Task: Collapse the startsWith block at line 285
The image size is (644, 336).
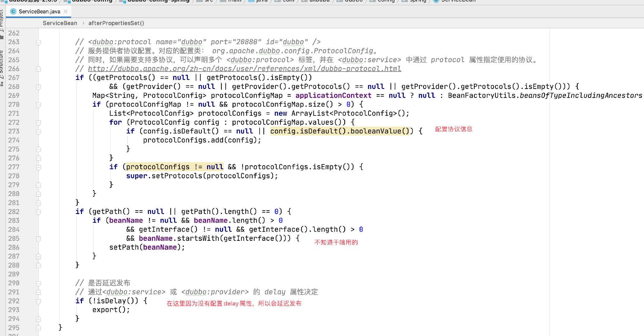Action: pyautogui.click(x=38, y=239)
